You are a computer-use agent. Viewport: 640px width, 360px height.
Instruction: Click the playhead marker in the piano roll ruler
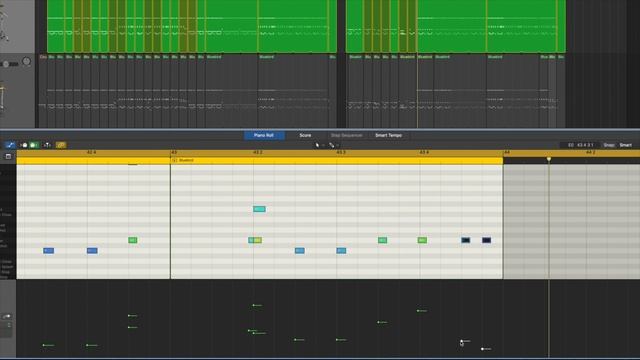pos(549,159)
